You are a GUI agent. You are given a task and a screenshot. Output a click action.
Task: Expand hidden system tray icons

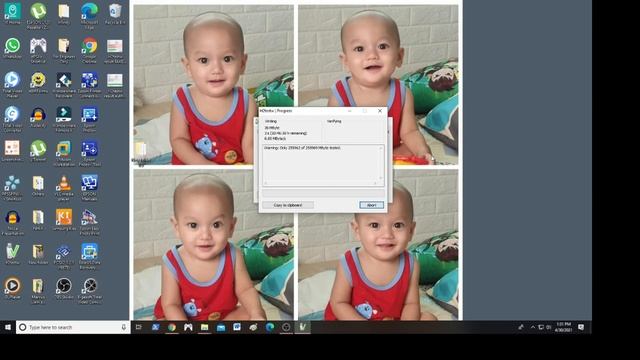click(533, 327)
